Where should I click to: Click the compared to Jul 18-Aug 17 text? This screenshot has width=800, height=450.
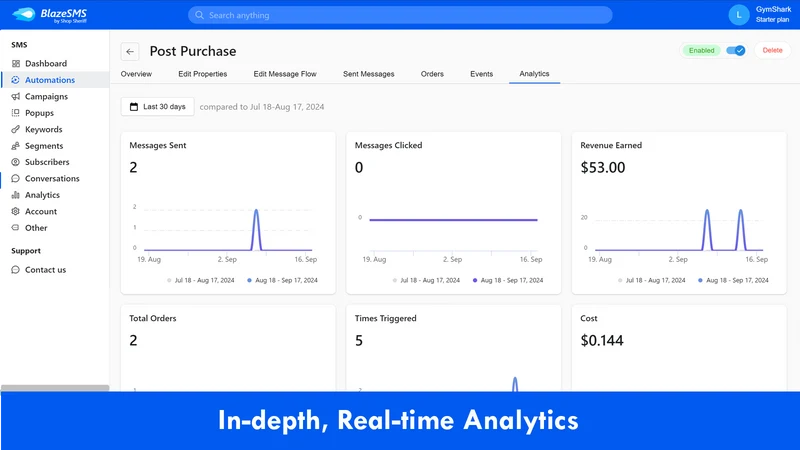point(262,107)
